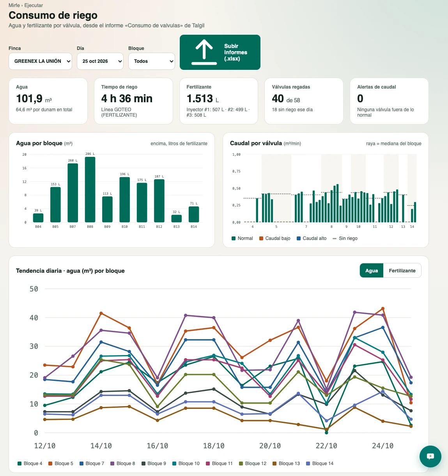
Task: Click text '18 sin riego ese día'
Action: [x=292, y=110]
